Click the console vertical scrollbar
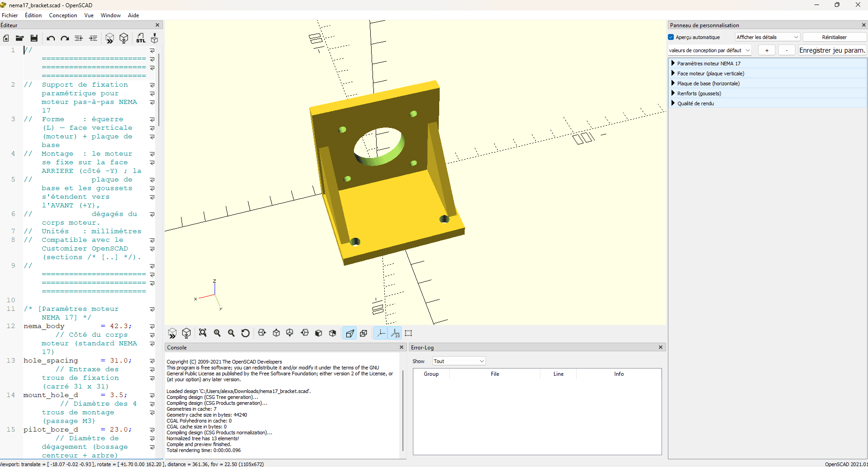Image resolution: width=868 pixels, height=467 pixels. click(402, 411)
